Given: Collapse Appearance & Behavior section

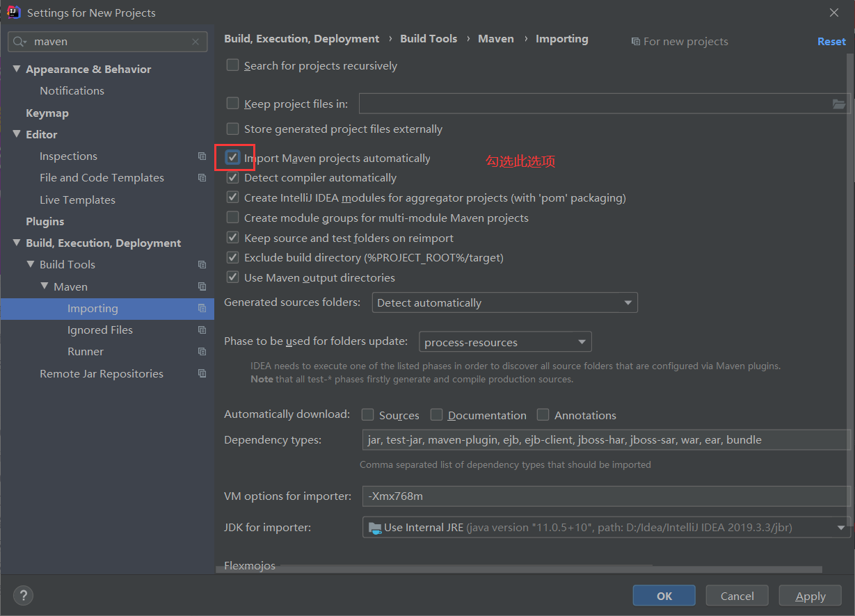Looking at the screenshot, I should 17,69.
